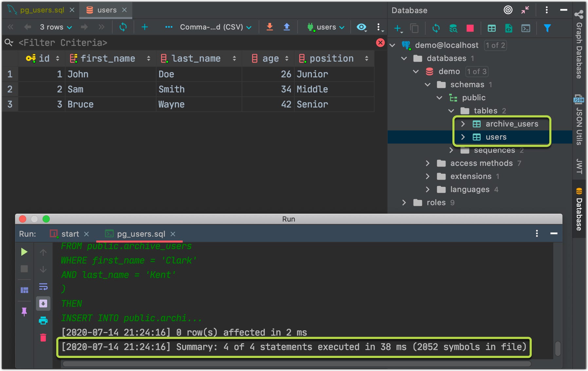588x371 pixels.
Task: Open table editor from Database toolbar
Action: 492,29
